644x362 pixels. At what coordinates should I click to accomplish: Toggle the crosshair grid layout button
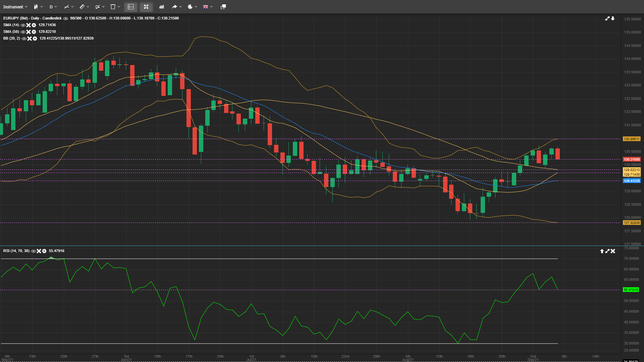click(131, 7)
